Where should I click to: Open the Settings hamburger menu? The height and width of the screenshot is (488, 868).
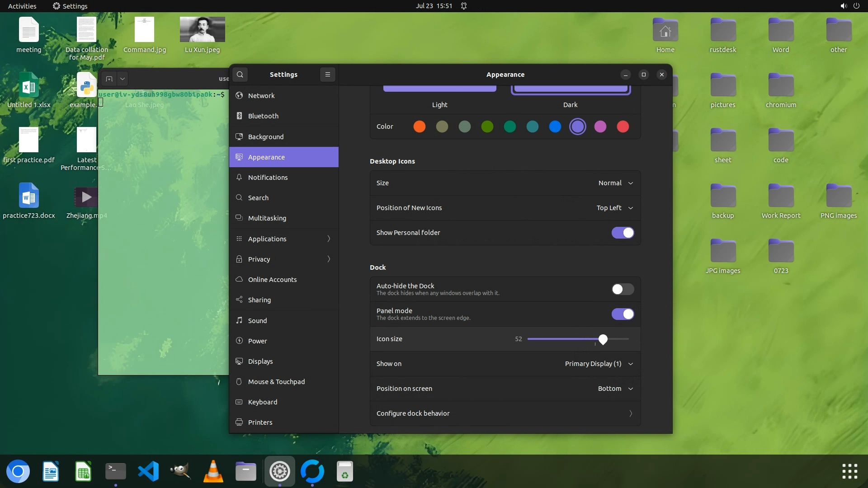click(328, 75)
